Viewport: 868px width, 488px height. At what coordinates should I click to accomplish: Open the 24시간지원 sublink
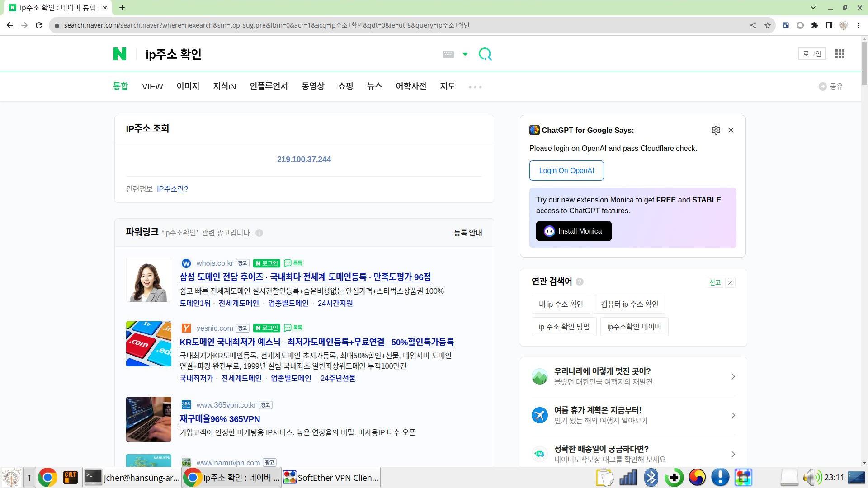point(335,303)
